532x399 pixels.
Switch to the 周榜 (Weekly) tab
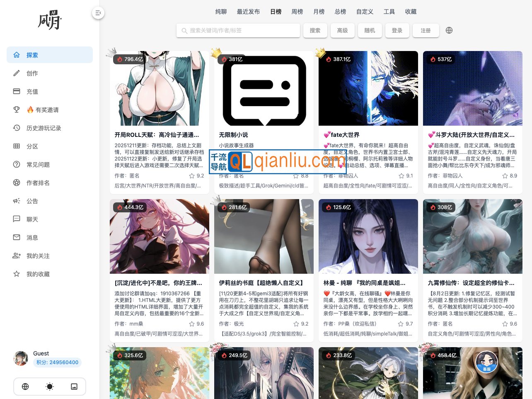coord(297,12)
